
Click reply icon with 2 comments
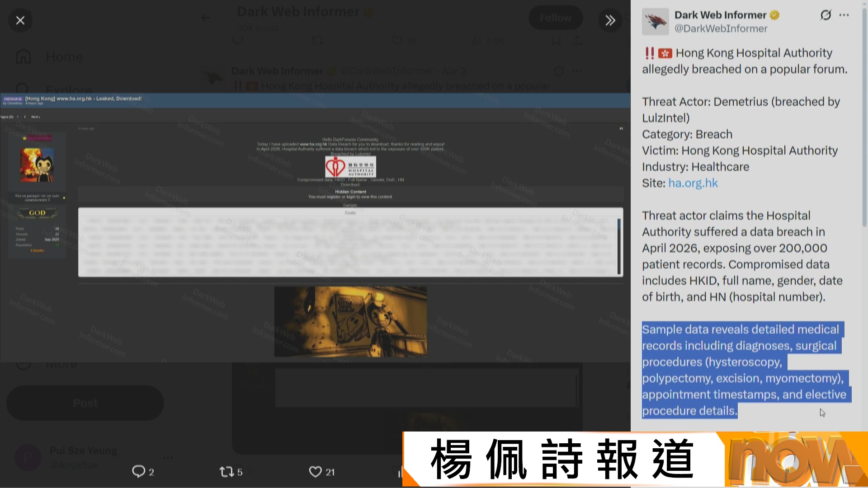138,472
